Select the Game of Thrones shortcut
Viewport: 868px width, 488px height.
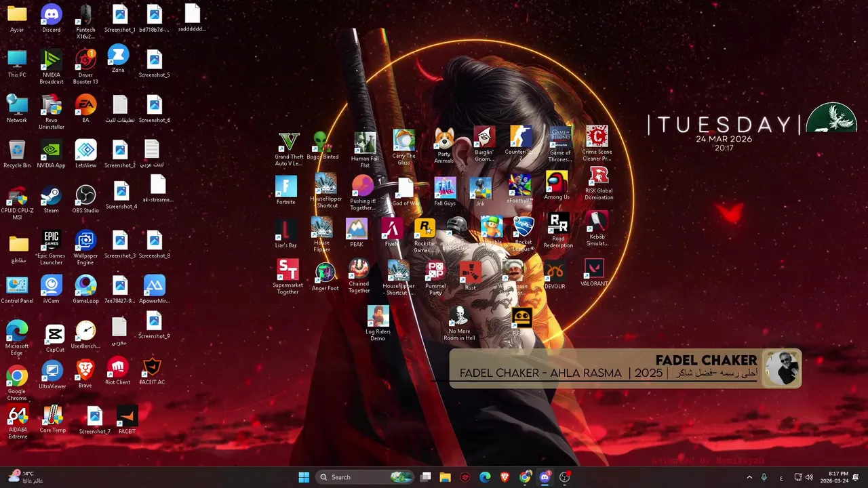pos(560,143)
